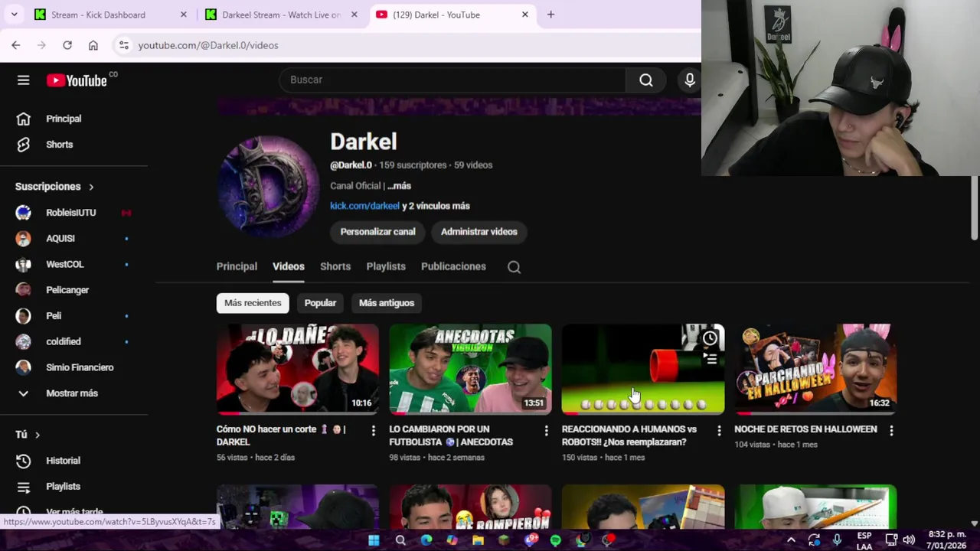
Task: Switch to Publicaciones tab
Action: [x=453, y=266]
